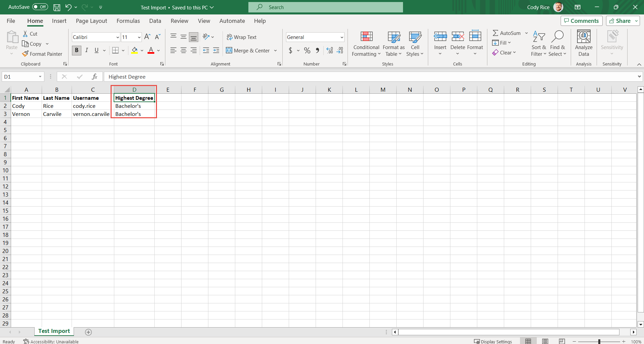Toggle Underline formatting
The image size is (644, 344).
[96, 50]
